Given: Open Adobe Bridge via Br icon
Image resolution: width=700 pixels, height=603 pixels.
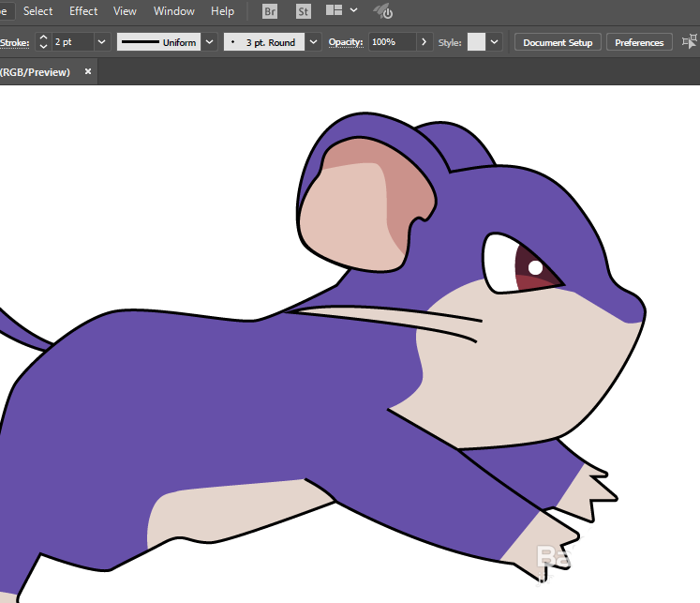Looking at the screenshot, I should pyautogui.click(x=270, y=11).
